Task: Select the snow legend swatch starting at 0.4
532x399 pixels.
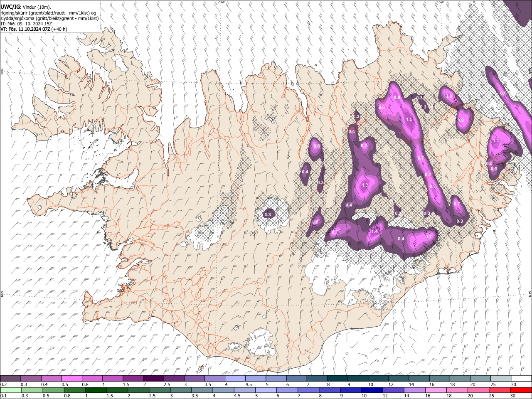Action: coord(51,379)
